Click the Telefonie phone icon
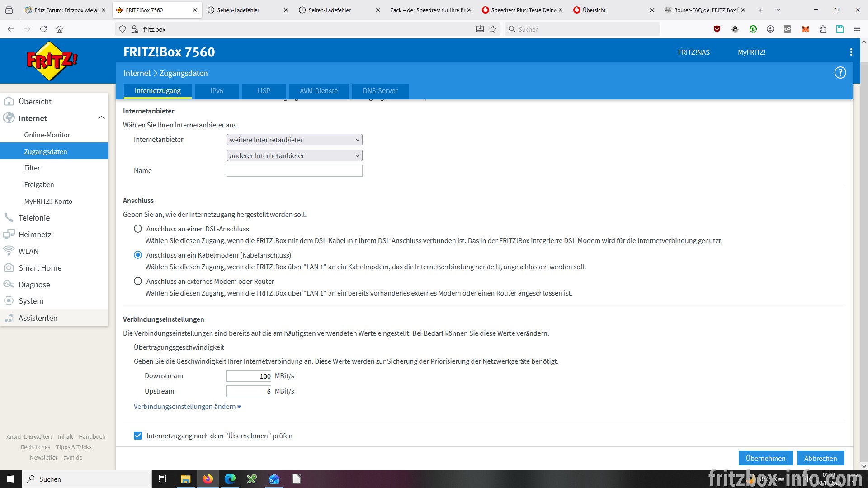 pos(9,217)
